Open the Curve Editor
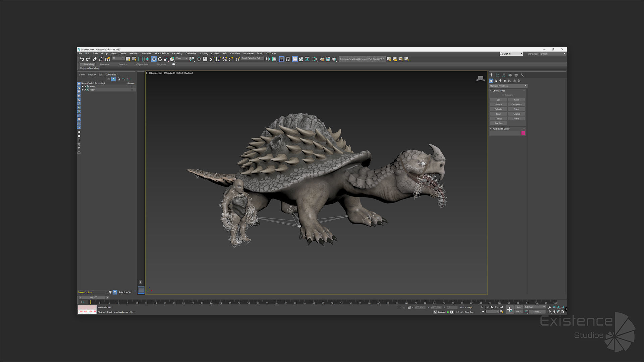644x362 pixels. [301, 59]
